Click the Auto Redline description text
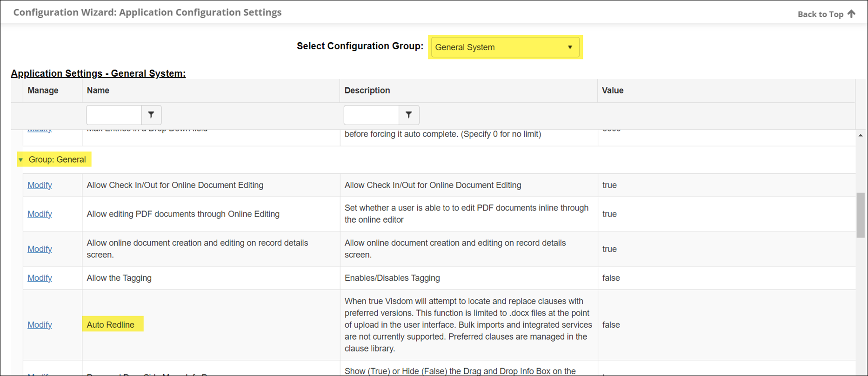Image resolution: width=868 pixels, height=376 pixels. click(x=468, y=325)
